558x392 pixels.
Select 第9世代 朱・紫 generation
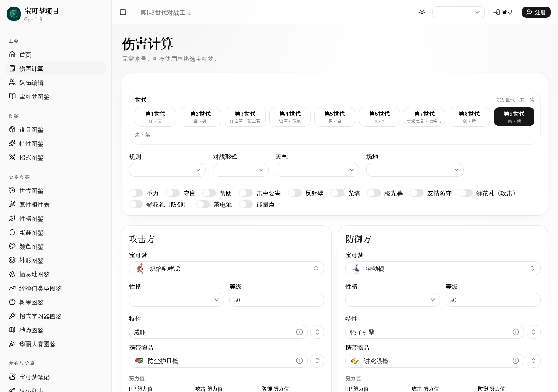point(514,117)
